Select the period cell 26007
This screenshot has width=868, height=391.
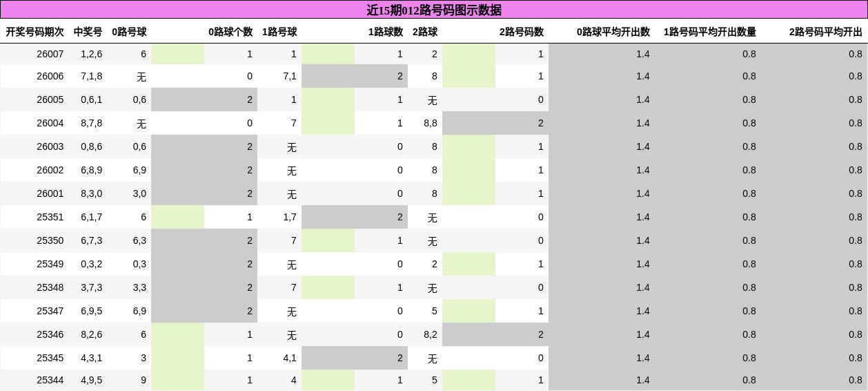(x=50, y=54)
